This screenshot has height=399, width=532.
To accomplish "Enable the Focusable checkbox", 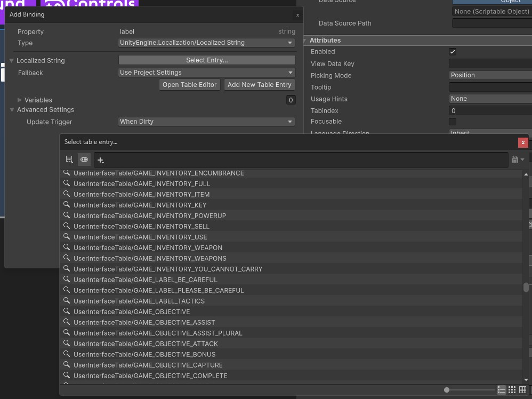I will [452, 122].
